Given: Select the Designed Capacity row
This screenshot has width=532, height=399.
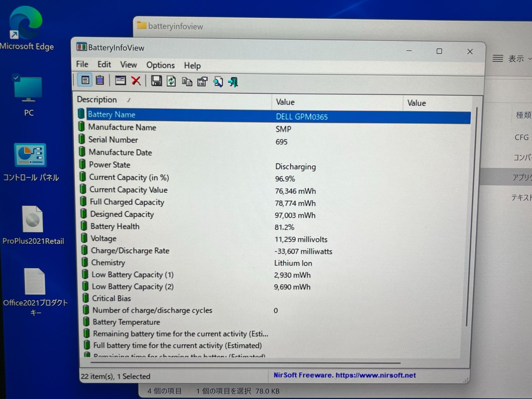Looking at the screenshot, I should click(x=274, y=214).
